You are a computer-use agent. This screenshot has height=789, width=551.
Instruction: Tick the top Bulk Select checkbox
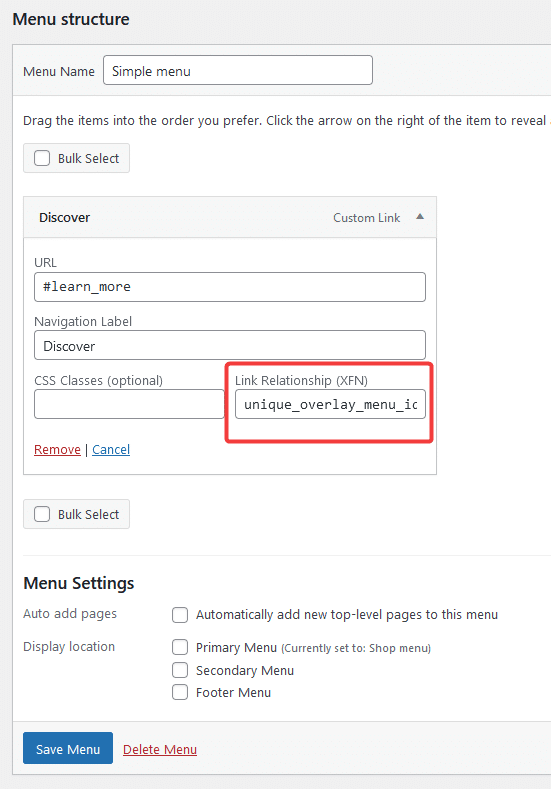pos(42,158)
